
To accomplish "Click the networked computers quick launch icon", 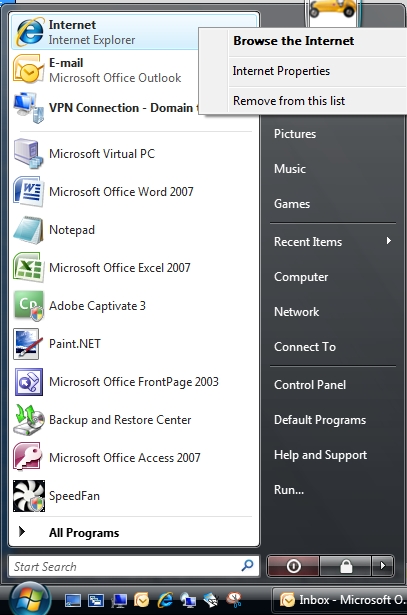I will coord(188,600).
